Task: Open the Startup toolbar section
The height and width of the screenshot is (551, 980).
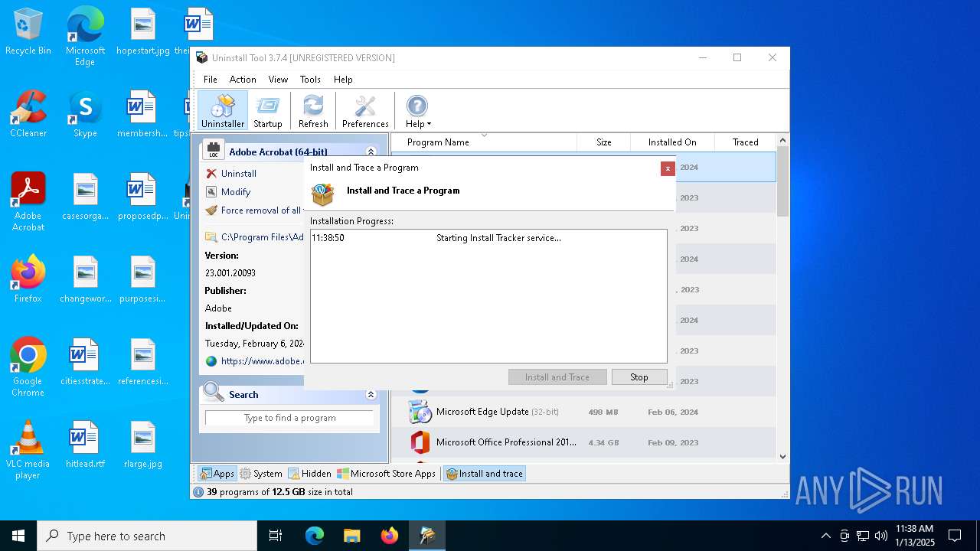Action: 268,111
